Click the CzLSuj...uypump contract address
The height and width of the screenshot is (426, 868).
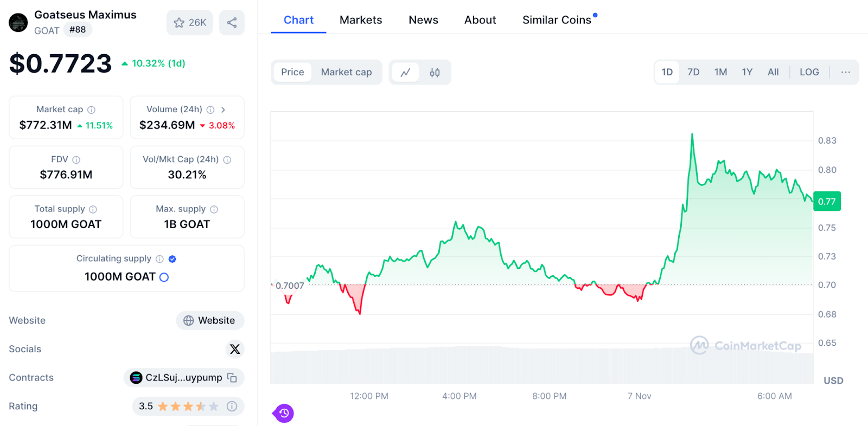[183, 378]
